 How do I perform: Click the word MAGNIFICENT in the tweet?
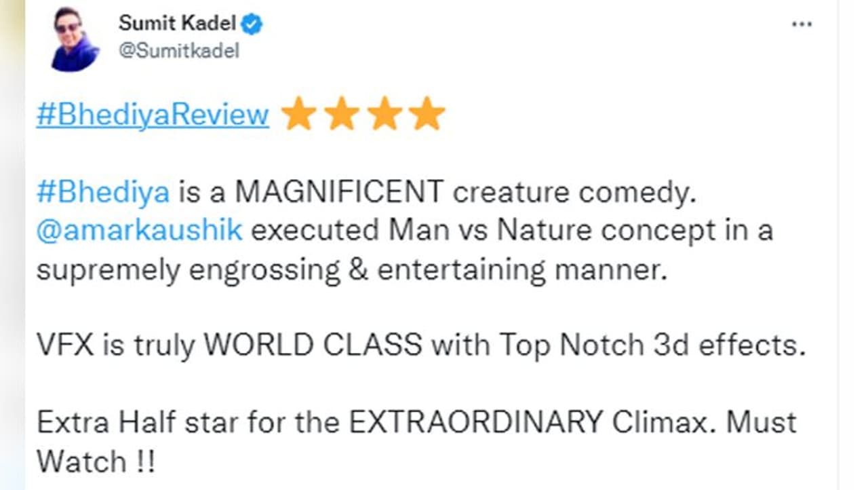[340, 193]
